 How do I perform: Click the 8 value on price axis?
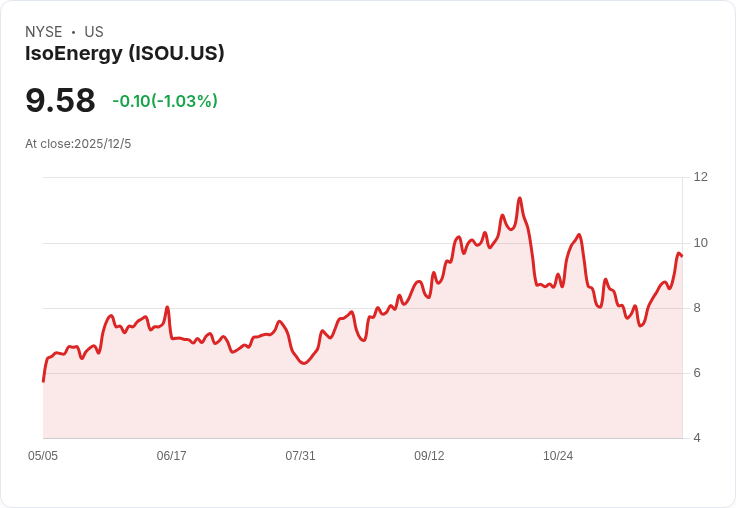click(697, 308)
